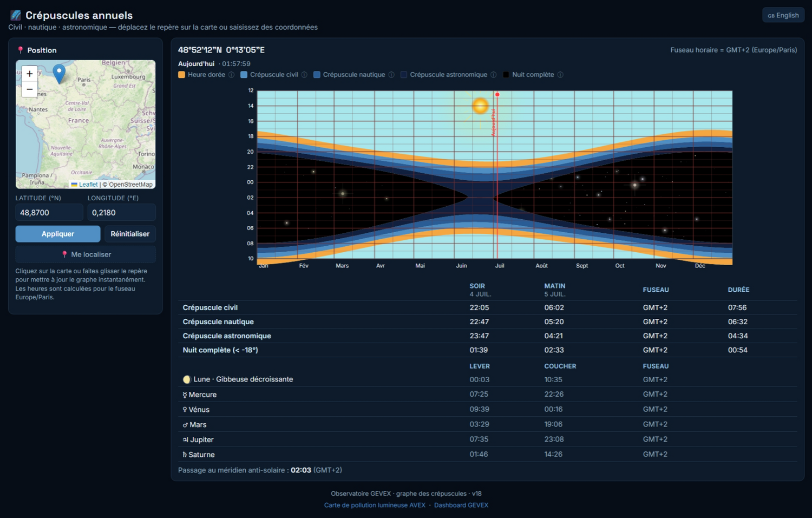The height and width of the screenshot is (518, 812).
Task: Reset position with Réinitialiser
Action: [x=130, y=234]
